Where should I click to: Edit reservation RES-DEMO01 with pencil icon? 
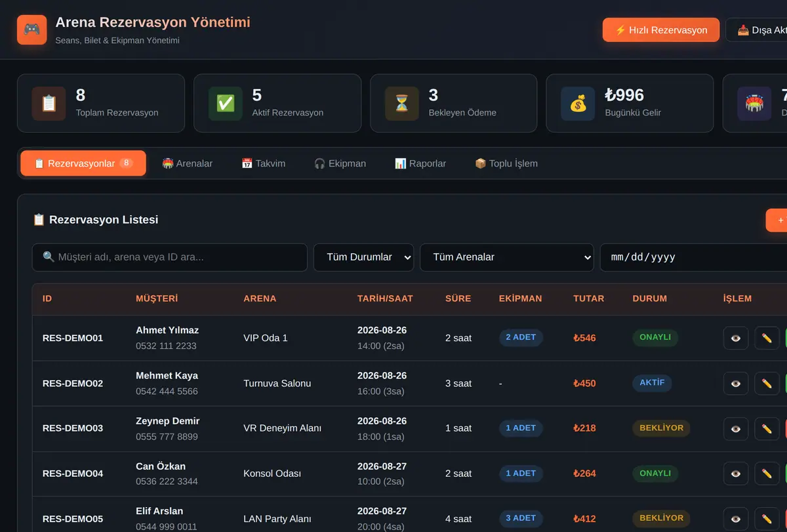click(x=767, y=338)
